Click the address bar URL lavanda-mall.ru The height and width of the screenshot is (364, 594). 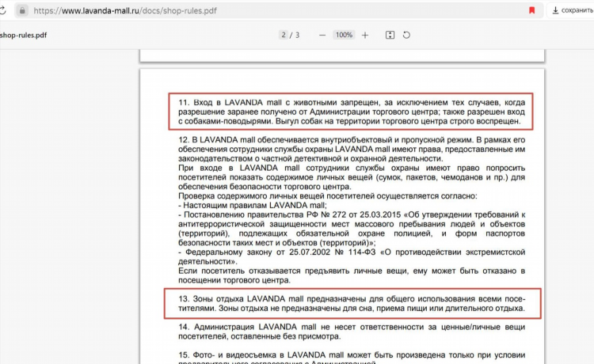click(x=125, y=10)
